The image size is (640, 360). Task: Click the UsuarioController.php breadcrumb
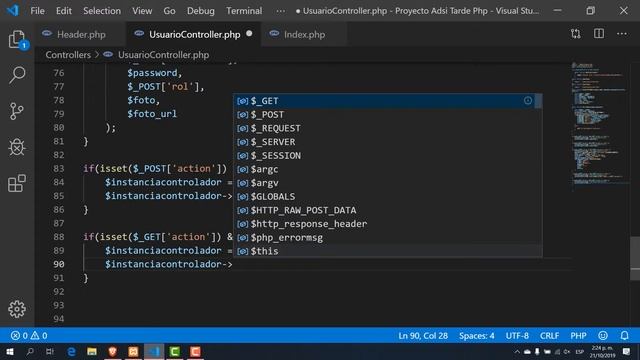tap(163, 55)
